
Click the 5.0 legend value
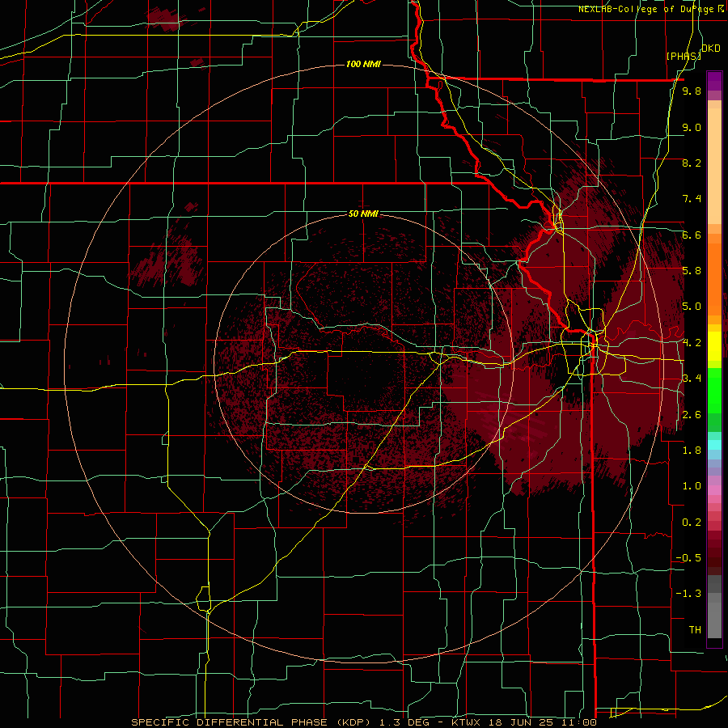pos(692,307)
